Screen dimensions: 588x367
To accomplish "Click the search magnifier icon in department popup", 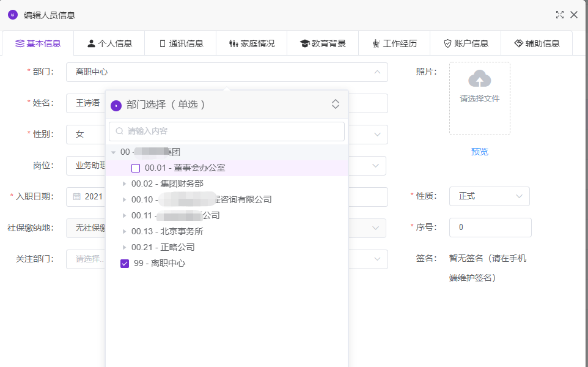I will [119, 132].
